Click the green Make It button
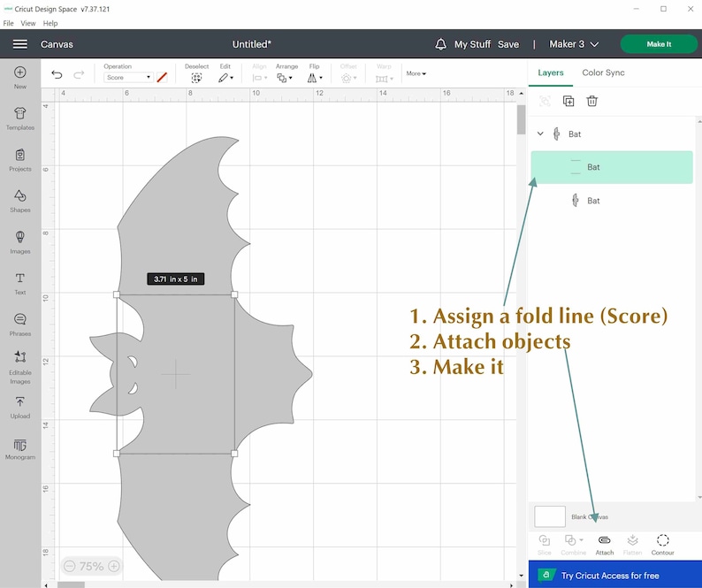The width and height of the screenshot is (702, 588). click(659, 44)
